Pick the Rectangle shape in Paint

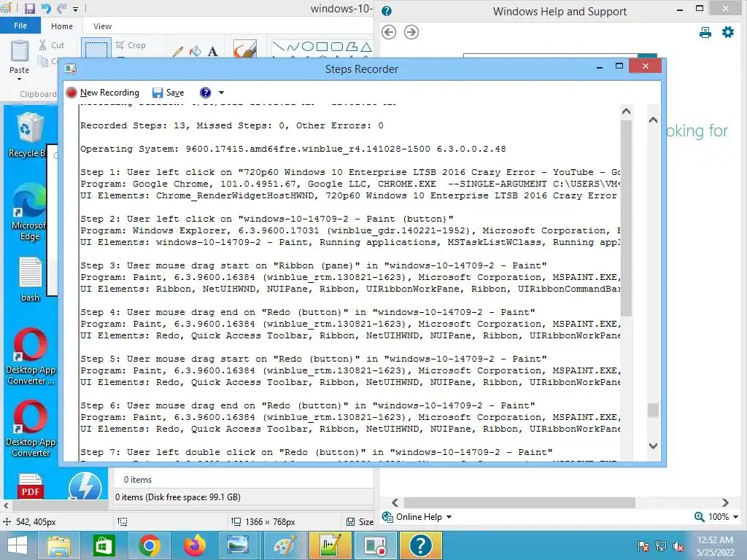(x=322, y=46)
